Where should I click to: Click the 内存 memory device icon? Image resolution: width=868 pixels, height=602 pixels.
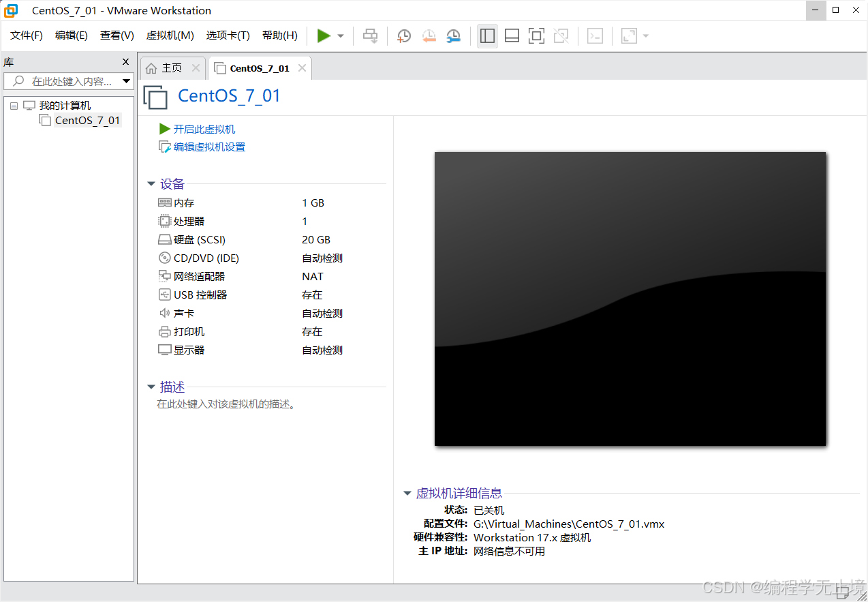coord(164,202)
